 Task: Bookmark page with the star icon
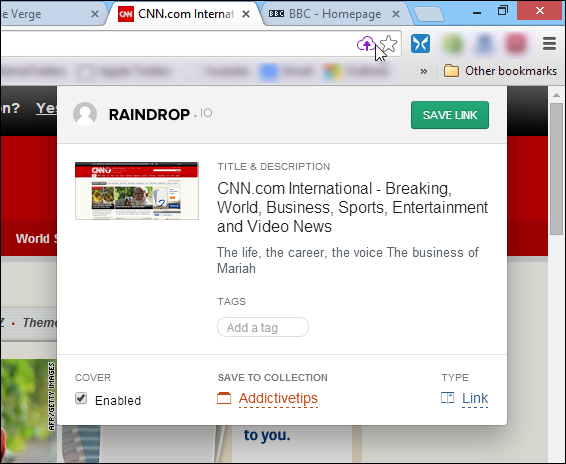pyautogui.click(x=389, y=44)
